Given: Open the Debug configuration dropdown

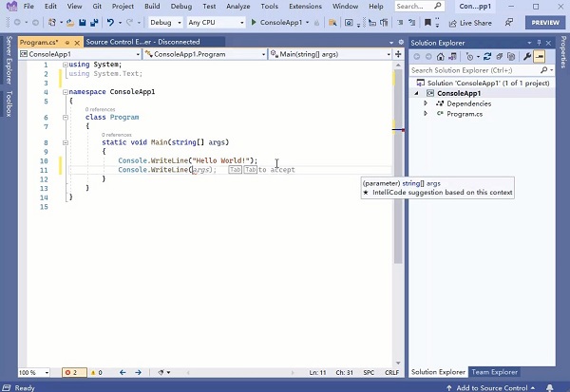Looking at the screenshot, I should click(166, 21).
